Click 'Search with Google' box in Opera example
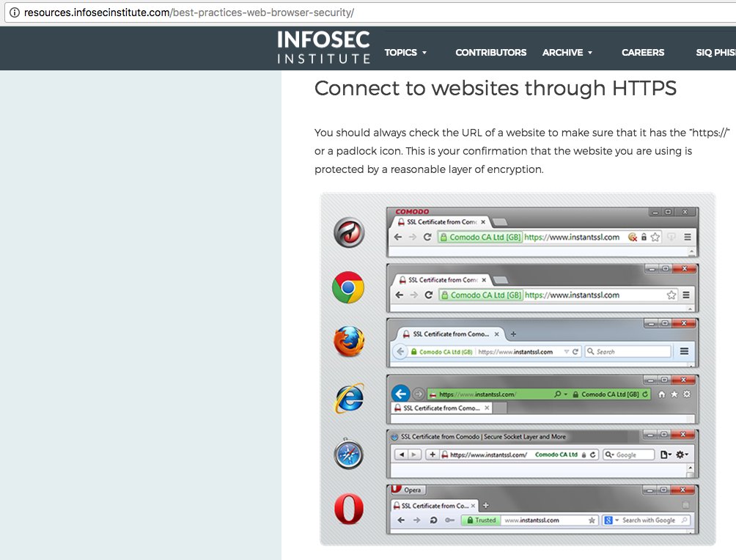736x560 pixels. click(647, 520)
